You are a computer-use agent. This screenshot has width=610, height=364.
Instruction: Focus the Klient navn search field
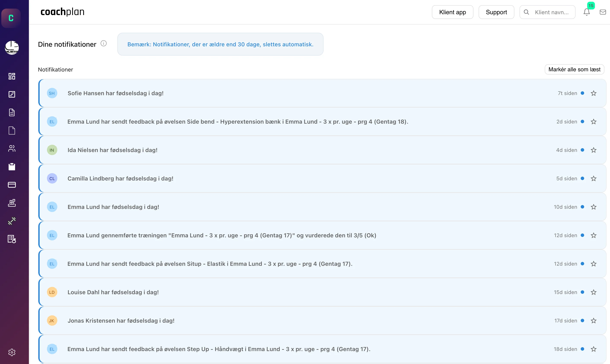pos(548,12)
